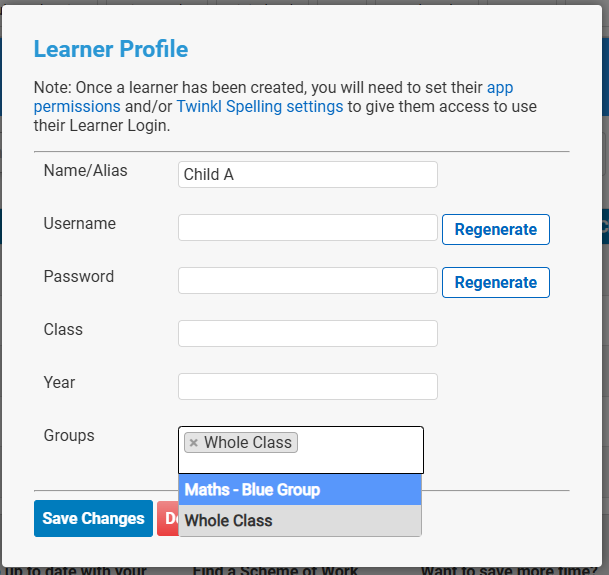Focus the Password text field
609x575 pixels.
pyautogui.click(x=307, y=281)
